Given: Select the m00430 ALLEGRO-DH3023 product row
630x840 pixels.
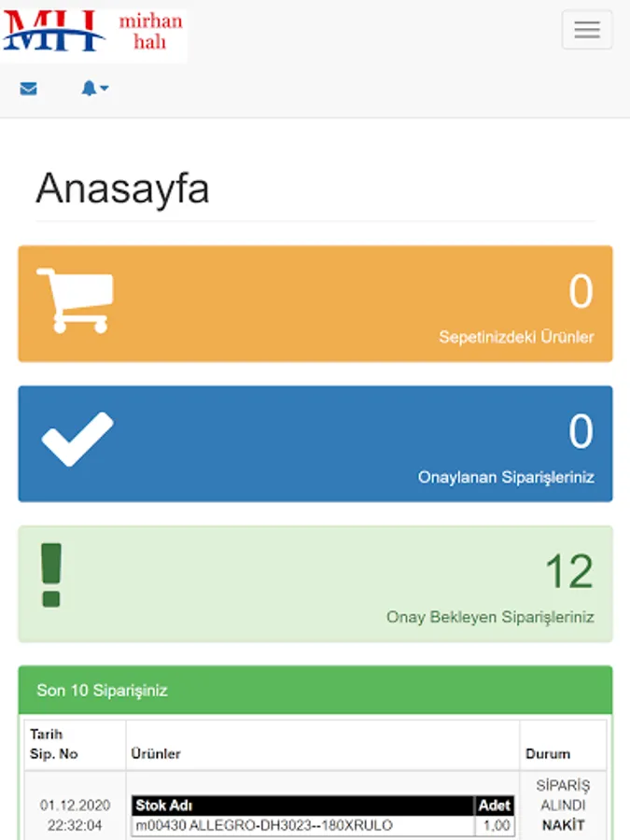Looking at the screenshot, I should tap(264, 826).
